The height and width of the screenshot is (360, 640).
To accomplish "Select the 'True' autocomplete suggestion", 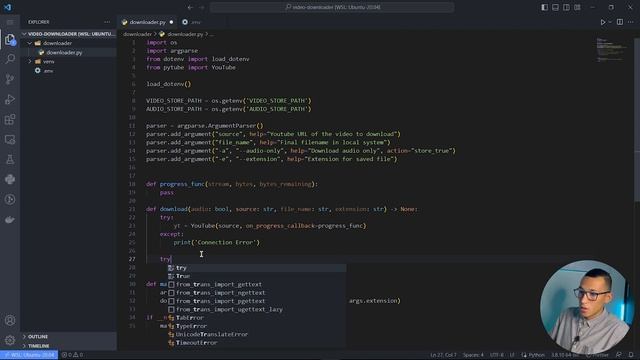I will pos(256,276).
